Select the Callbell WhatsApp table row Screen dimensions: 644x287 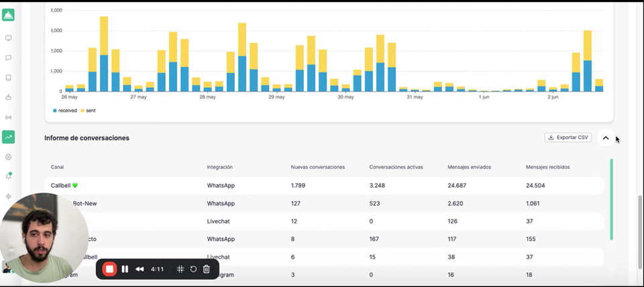[x=324, y=186]
